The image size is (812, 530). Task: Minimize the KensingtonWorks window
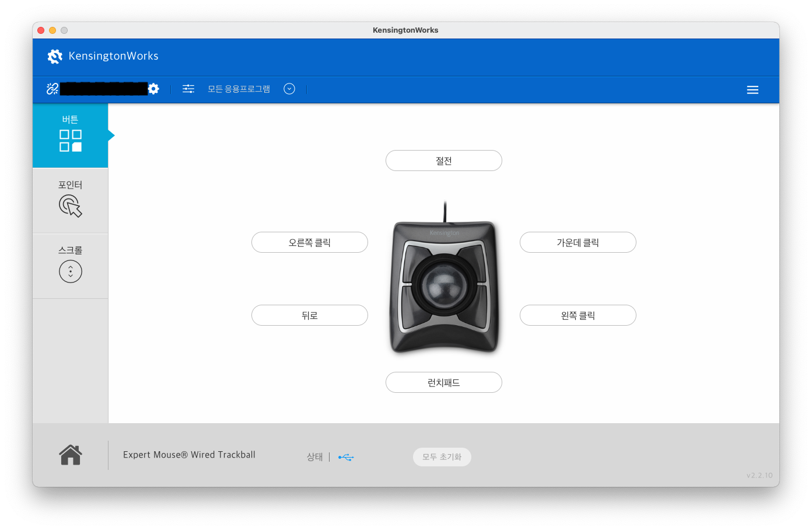click(52, 30)
